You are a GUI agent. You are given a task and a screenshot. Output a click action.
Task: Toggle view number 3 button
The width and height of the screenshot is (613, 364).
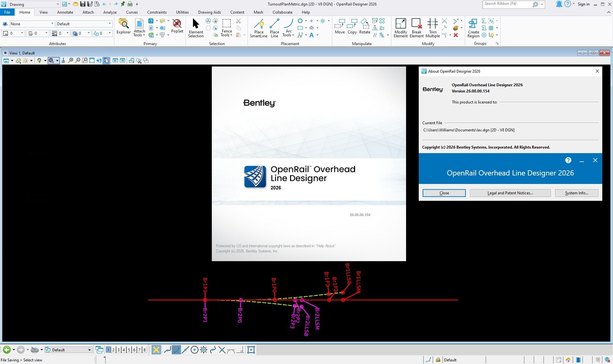pyautogui.click(x=119, y=350)
